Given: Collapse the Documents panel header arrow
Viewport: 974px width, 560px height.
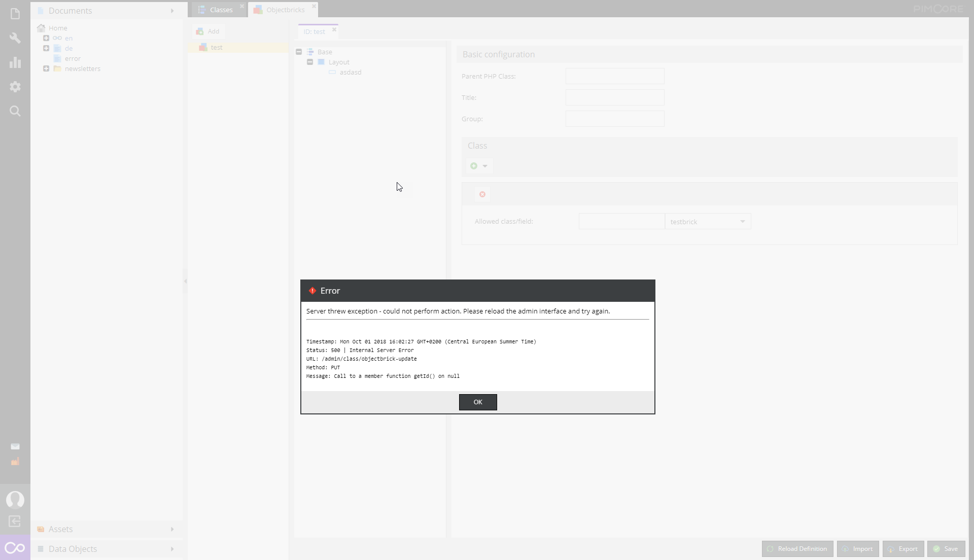Looking at the screenshot, I should pyautogui.click(x=172, y=11).
